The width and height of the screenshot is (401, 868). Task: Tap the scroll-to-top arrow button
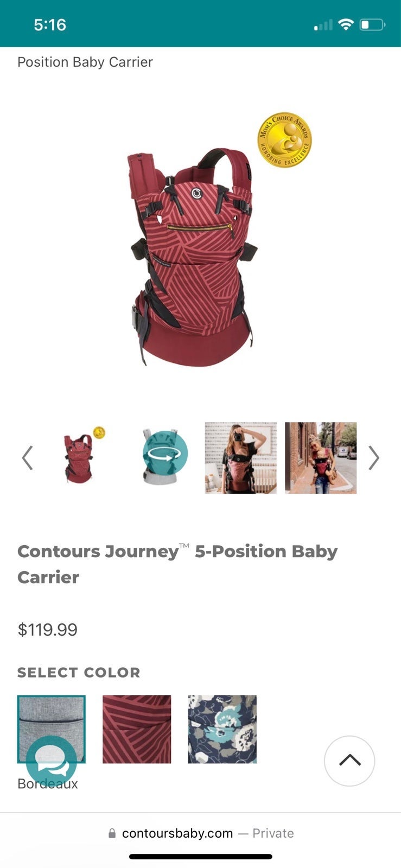point(349,761)
